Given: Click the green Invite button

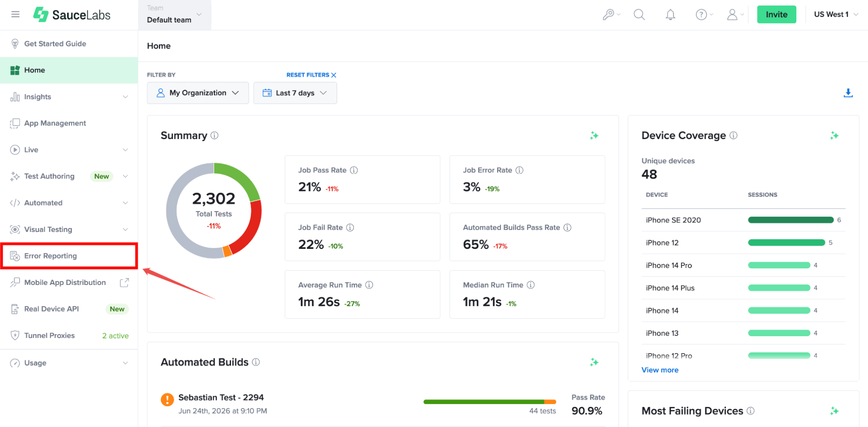Looking at the screenshot, I should click(x=776, y=14).
